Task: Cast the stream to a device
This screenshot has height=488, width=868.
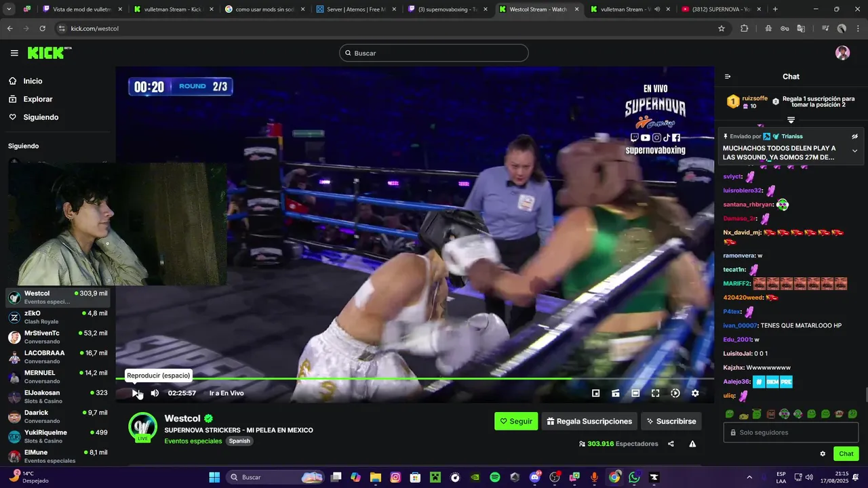Action: [616, 393]
